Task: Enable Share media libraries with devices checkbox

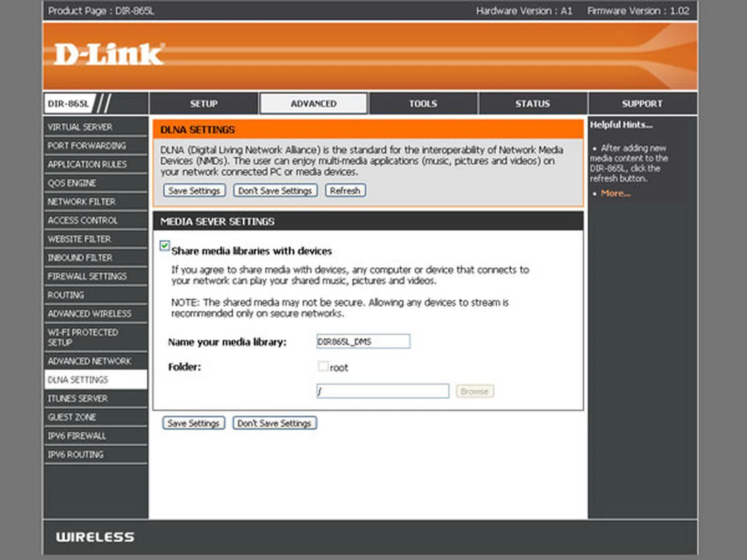Action: click(x=165, y=246)
